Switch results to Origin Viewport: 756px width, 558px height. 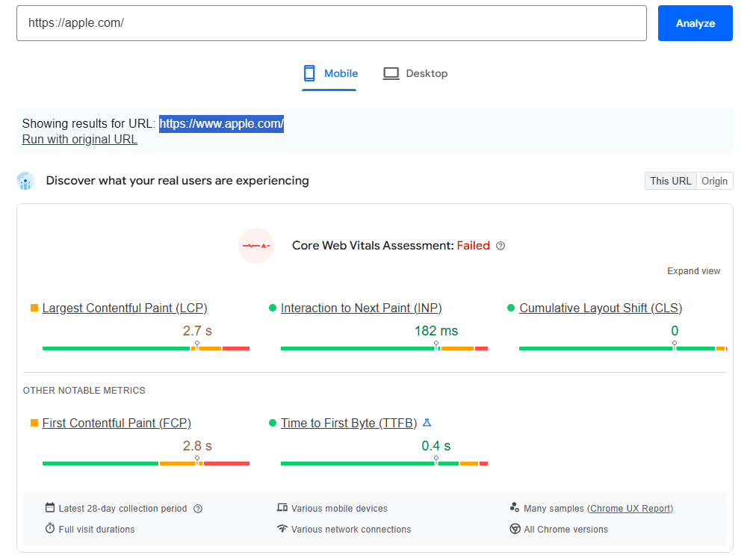click(714, 180)
